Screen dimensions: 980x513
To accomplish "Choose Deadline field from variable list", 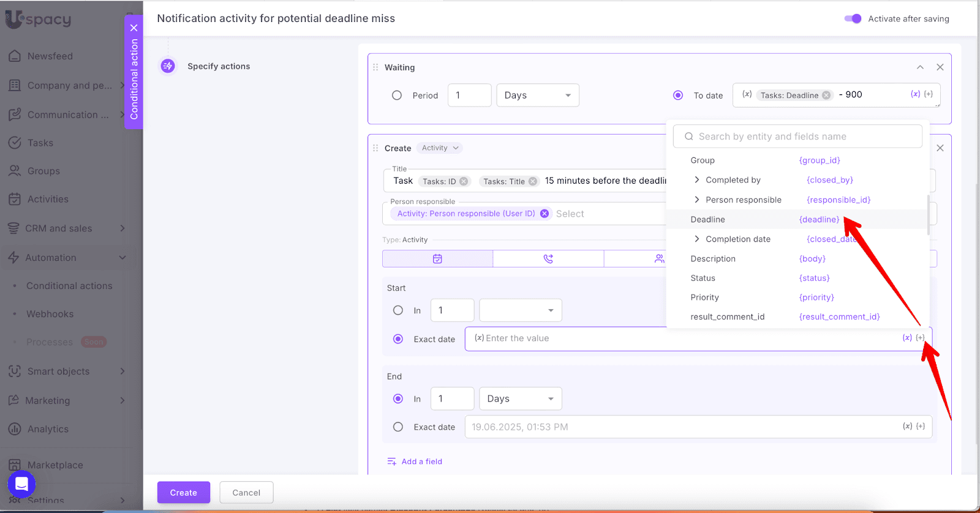I will 707,220.
